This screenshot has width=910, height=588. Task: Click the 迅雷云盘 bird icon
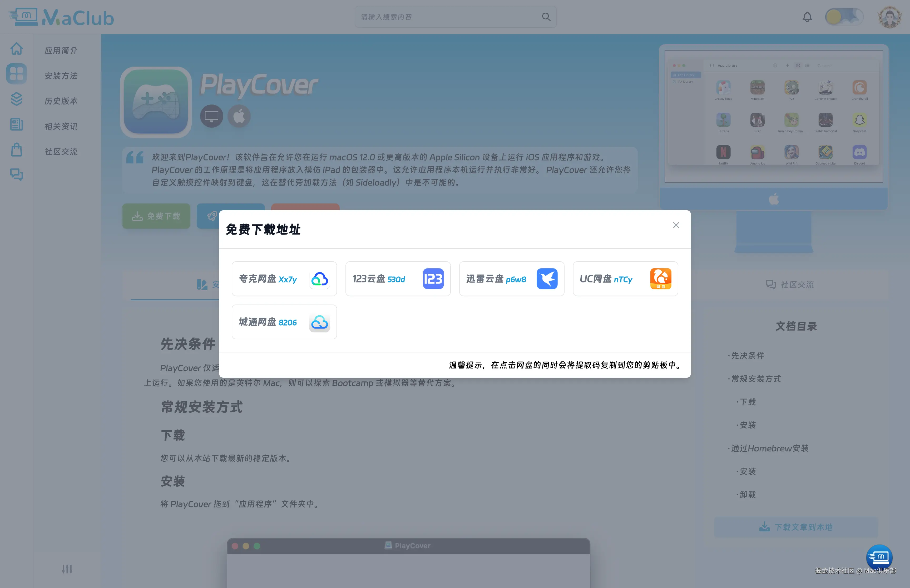tap(547, 279)
